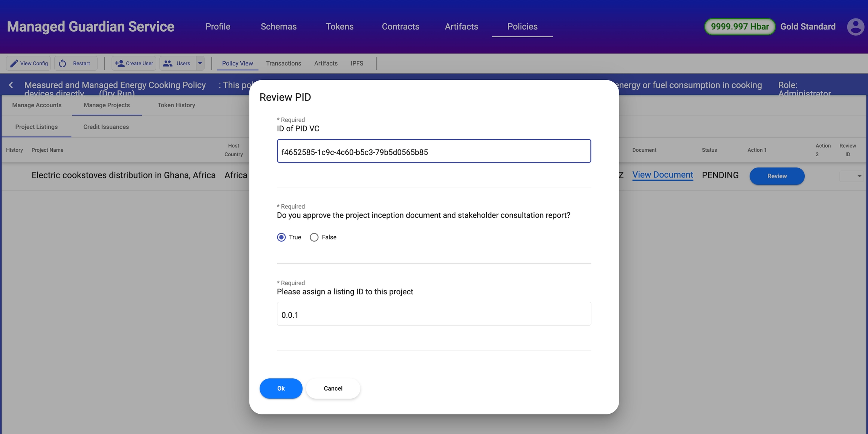Click the Users group icon
Viewport: 868px width, 434px height.
point(167,63)
